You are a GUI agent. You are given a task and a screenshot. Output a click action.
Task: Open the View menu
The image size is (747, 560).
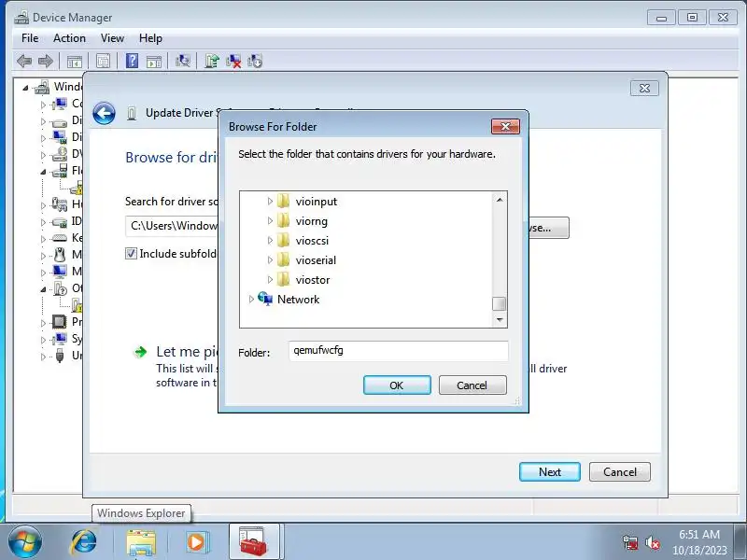click(x=112, y=38)
